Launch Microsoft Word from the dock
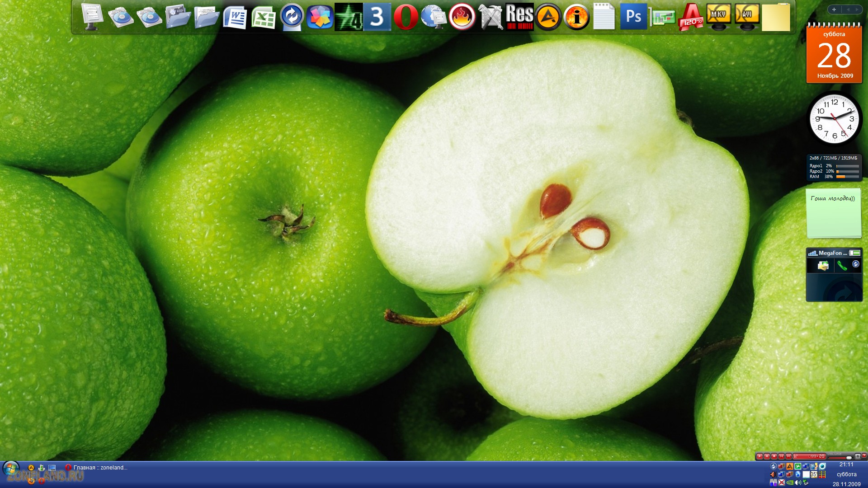 click(x=235, y=17)
